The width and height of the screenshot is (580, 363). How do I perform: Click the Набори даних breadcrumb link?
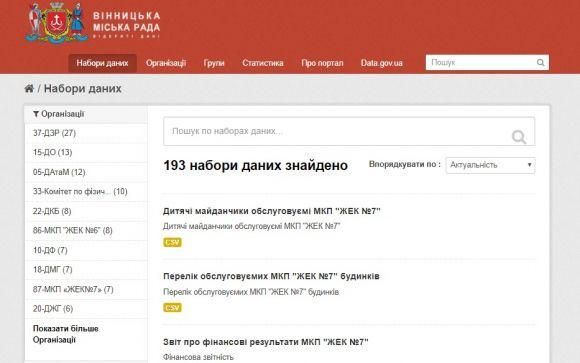pos(82,88)
